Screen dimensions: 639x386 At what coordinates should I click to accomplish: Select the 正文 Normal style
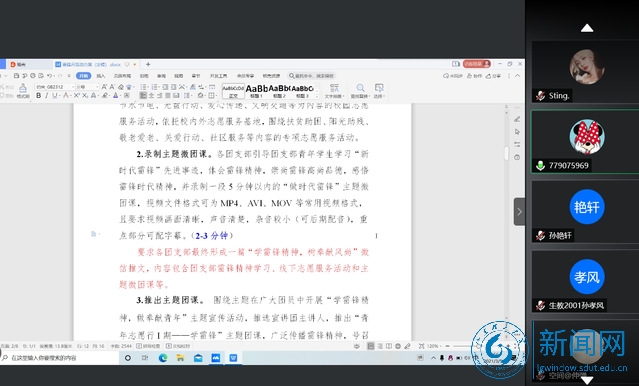[x=233, y=91]
